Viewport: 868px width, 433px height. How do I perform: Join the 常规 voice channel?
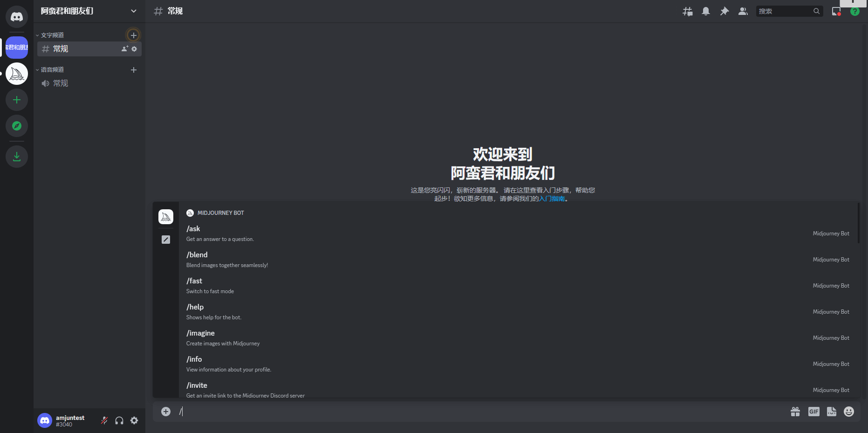(x=61, y=83)
